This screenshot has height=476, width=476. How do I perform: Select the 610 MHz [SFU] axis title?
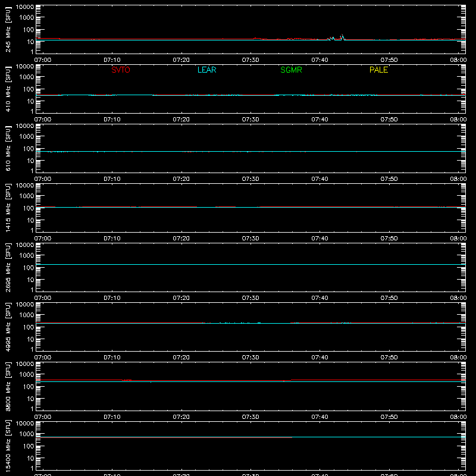tap(8, 148)
